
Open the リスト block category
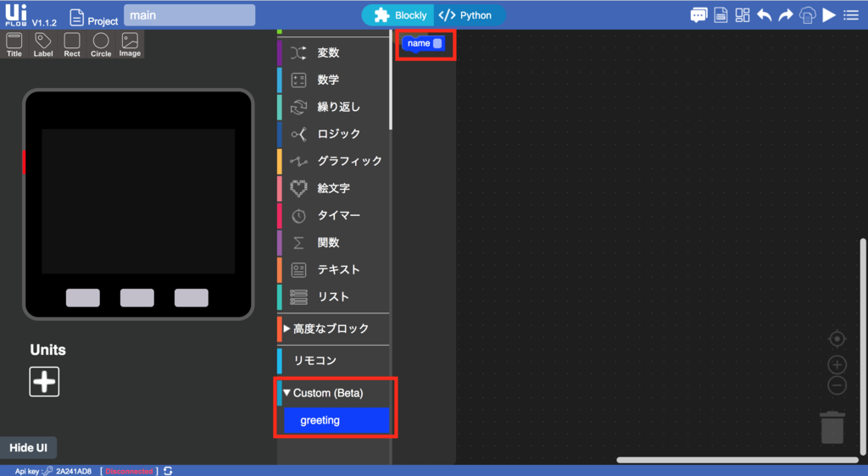(333, 296)
